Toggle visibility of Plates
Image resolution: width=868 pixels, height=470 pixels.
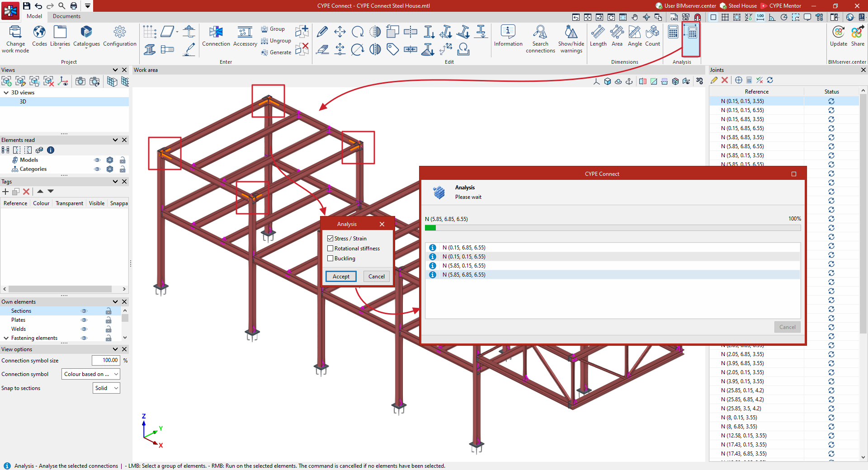coord(84,320)
